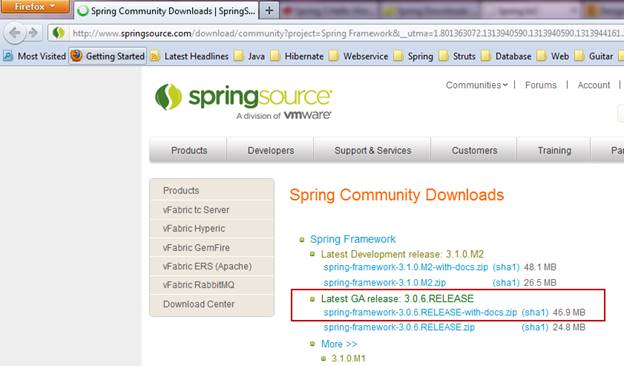
Task: Go back with the back arrow
Action: click(15, 33)
